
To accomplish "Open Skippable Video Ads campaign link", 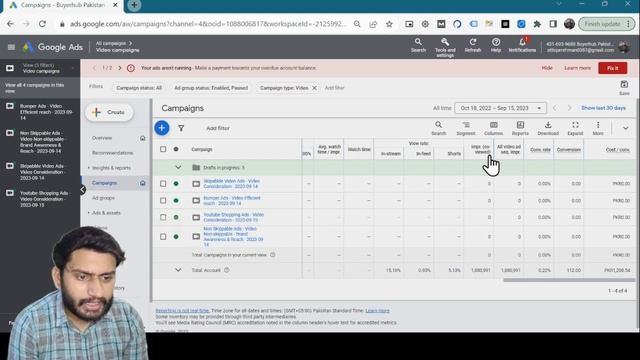I will pyautogui.click(x=231, y=184).
